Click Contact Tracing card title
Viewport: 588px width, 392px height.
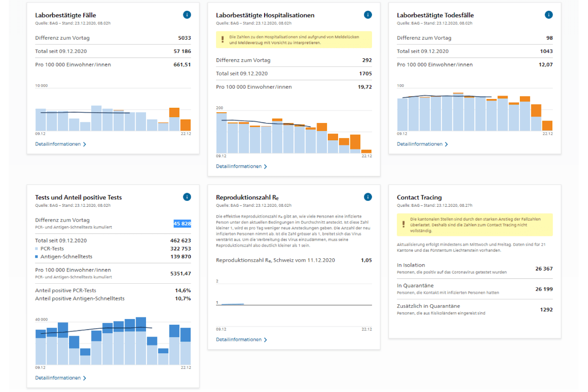(419, 197)
